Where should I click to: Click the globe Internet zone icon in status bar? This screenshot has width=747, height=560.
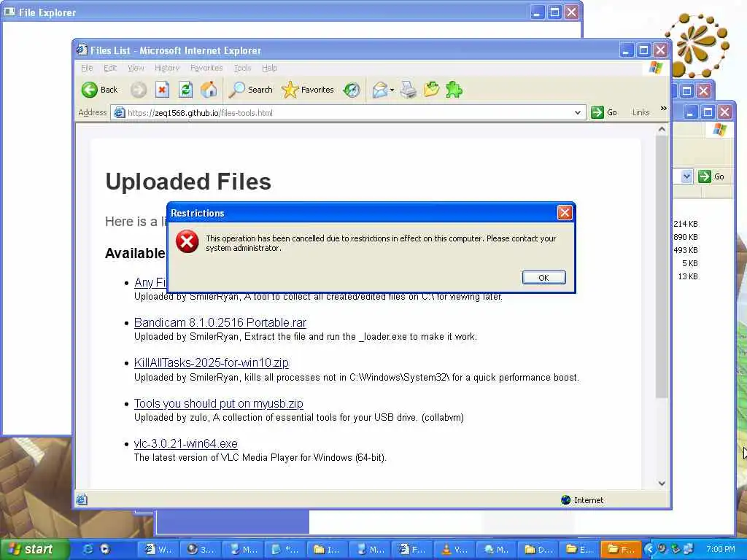pos(565,500)
